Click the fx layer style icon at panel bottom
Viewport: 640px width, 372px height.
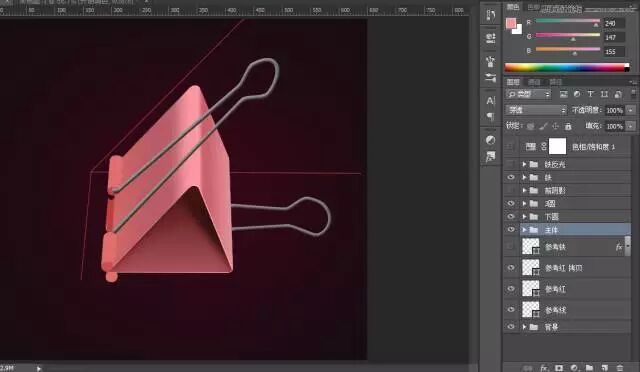point(544,368)
